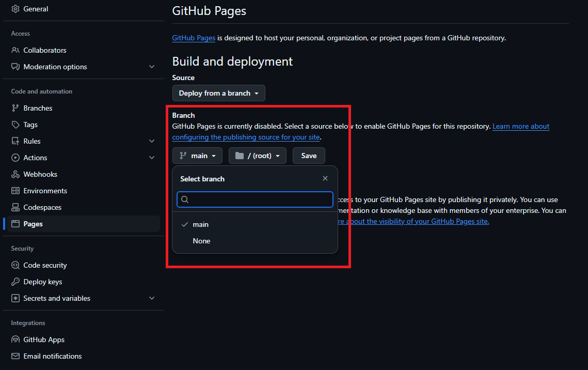Screen dimensions: 588x370
Task: Click the Branches git-branch icon
Action: coord(15,108)
